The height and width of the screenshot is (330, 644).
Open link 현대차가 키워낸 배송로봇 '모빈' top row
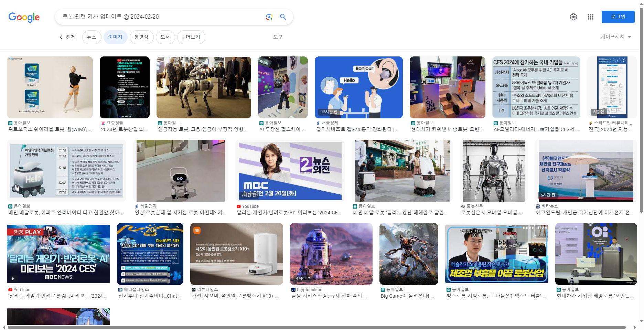tap(447, 129)
